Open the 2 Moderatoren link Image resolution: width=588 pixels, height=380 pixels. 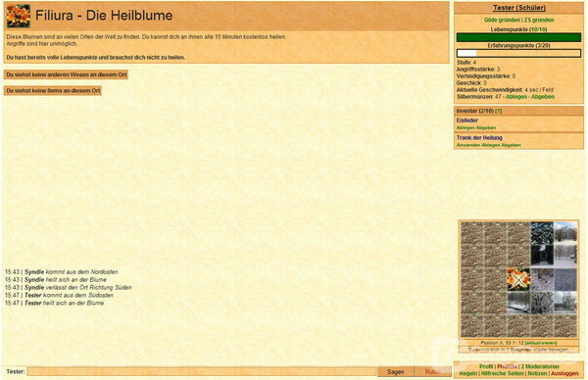click(x=540, y=366)
